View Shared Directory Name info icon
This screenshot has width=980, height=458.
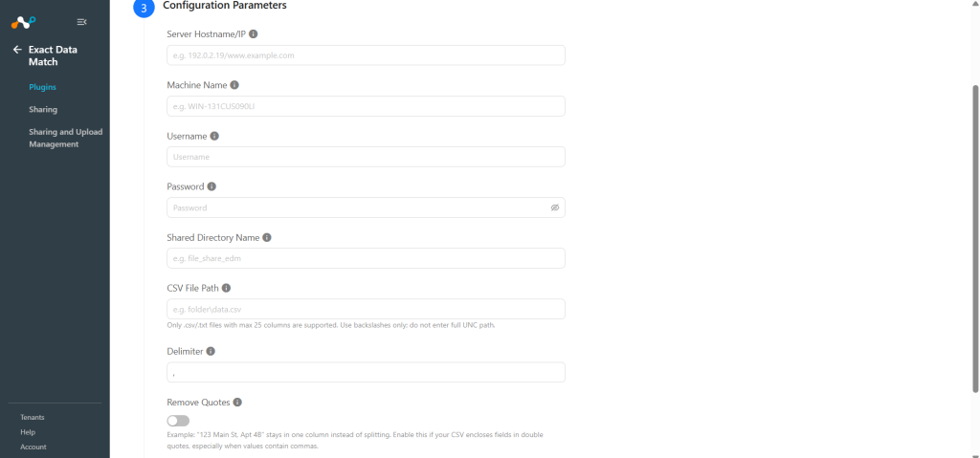tap(267, 237)
